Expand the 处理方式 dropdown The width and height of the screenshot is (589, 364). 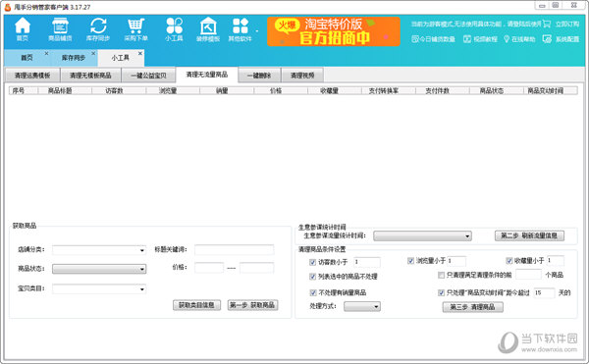[362, 306]
